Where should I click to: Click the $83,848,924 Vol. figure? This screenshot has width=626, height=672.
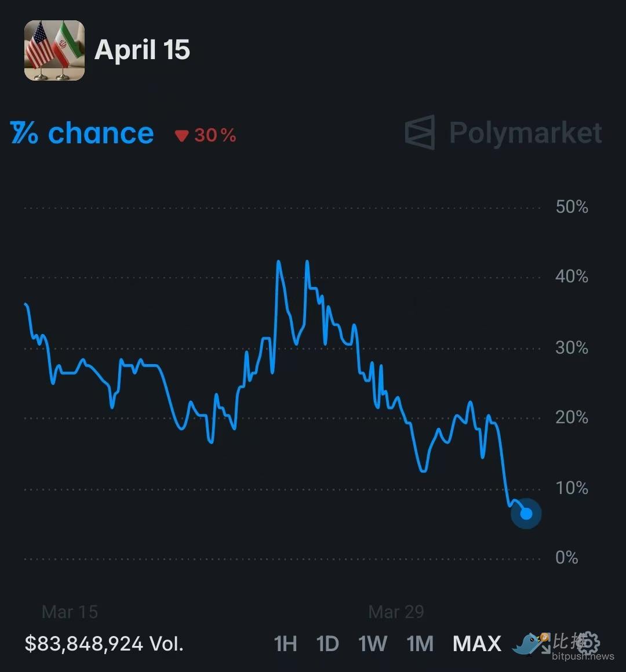(x=104, y=644)
